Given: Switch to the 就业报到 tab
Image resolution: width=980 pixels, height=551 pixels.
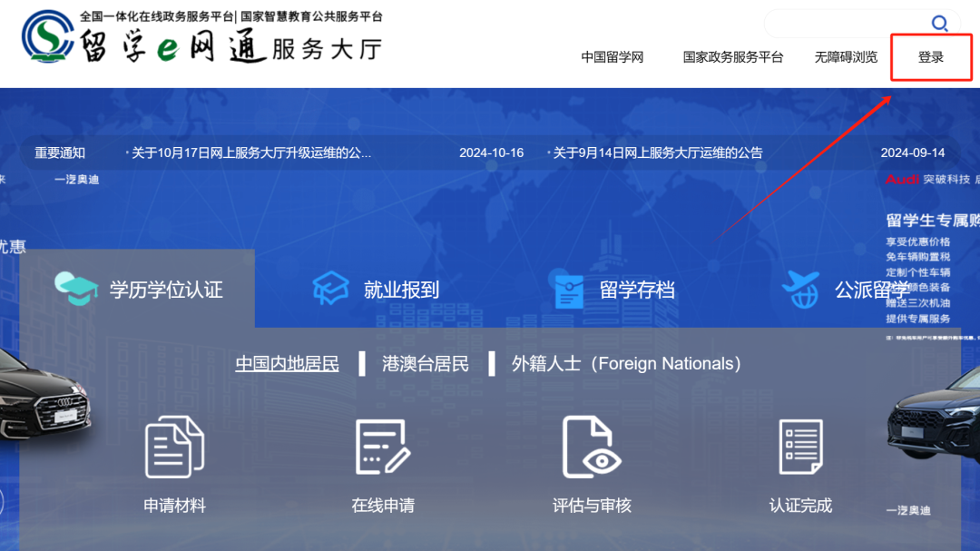Looking at the screenshot, I should click(x=401, y=290).
